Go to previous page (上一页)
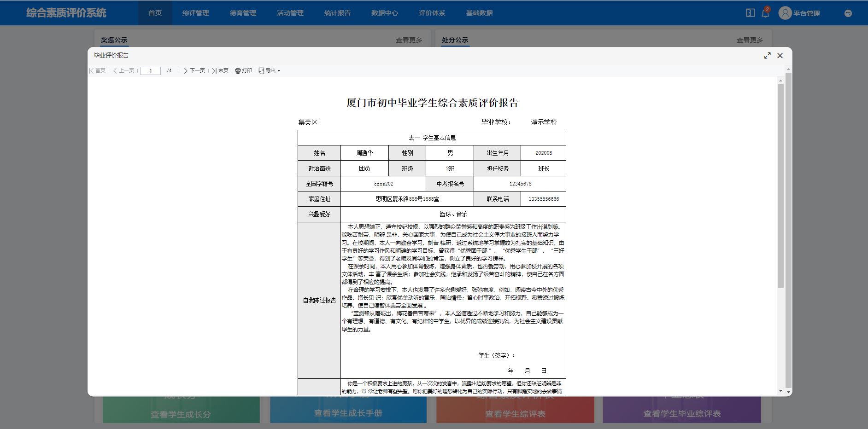This screenshot has width=868, height=429. point(123,71)
